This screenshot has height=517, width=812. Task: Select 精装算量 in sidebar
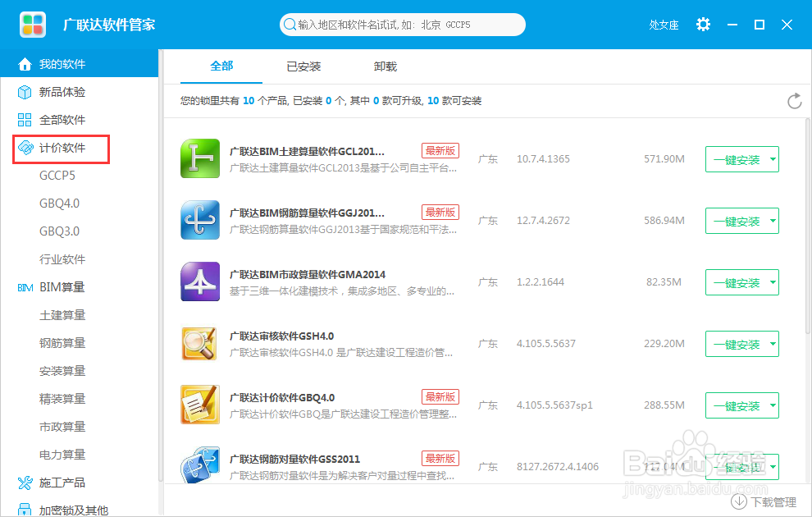point(62,400)
